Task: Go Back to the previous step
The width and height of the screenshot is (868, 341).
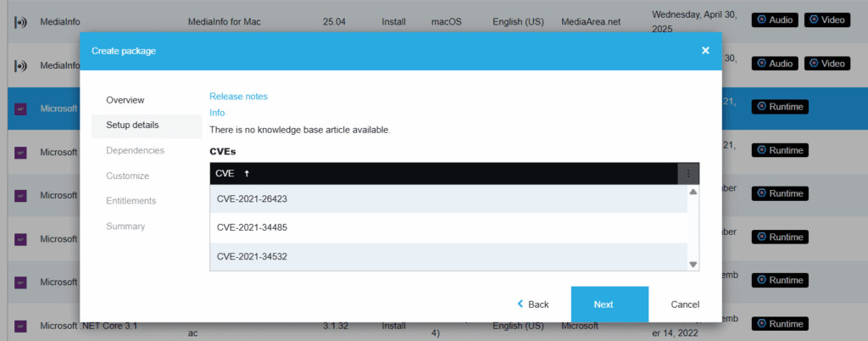Action: (x=533, y=305)
